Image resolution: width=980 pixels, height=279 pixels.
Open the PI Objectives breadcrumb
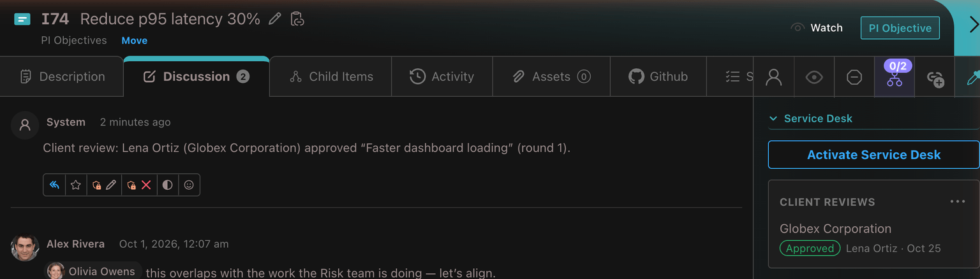click(x=74, y=41)
